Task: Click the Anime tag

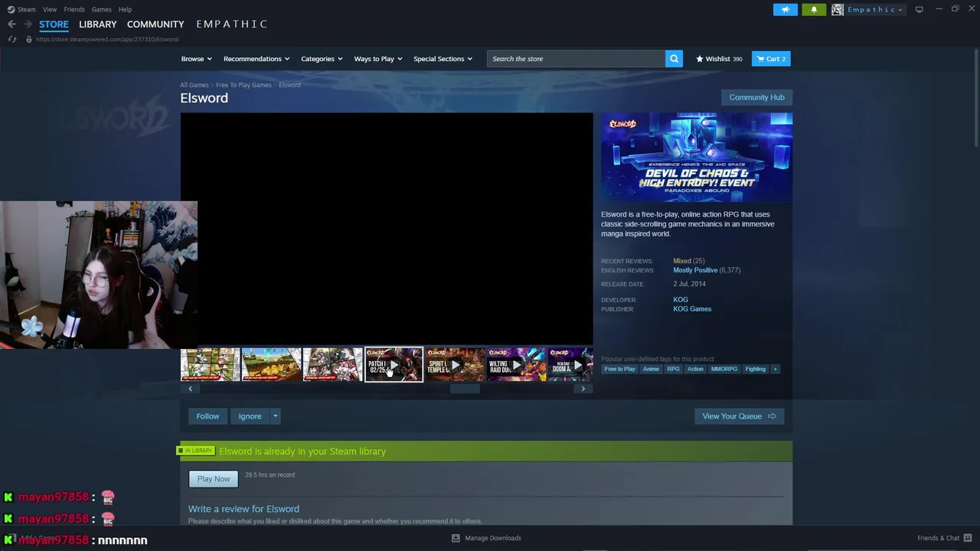Action: coord(651,369)
